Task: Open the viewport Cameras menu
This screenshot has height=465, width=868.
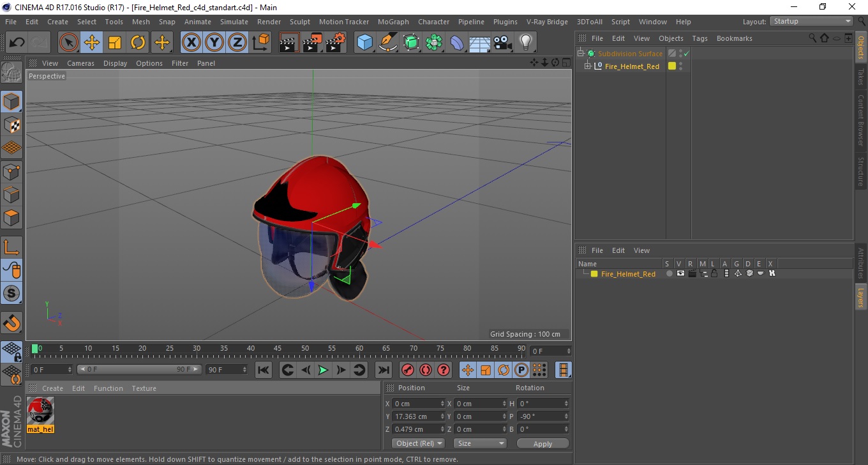Action: click(80, 63)
